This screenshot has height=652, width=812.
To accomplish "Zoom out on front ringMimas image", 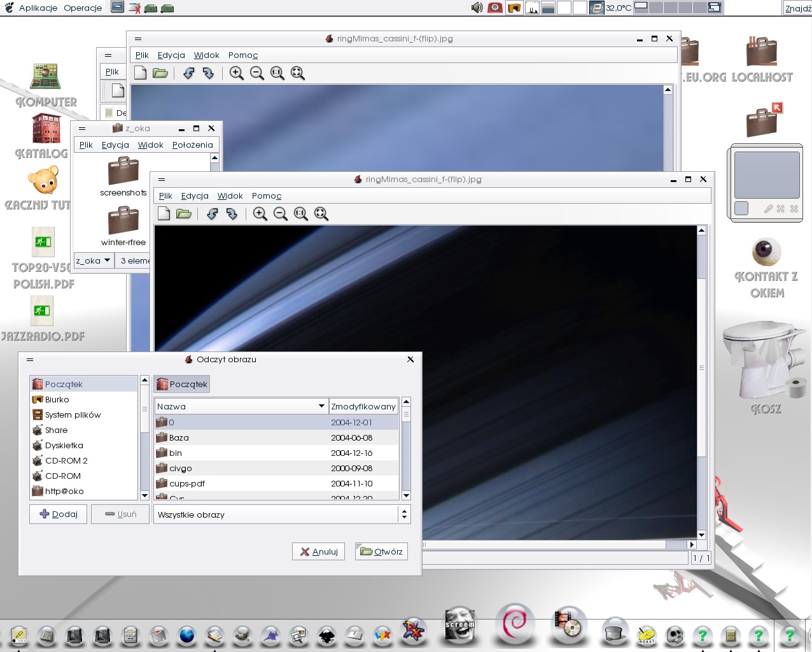I will (x=280, y=214).
